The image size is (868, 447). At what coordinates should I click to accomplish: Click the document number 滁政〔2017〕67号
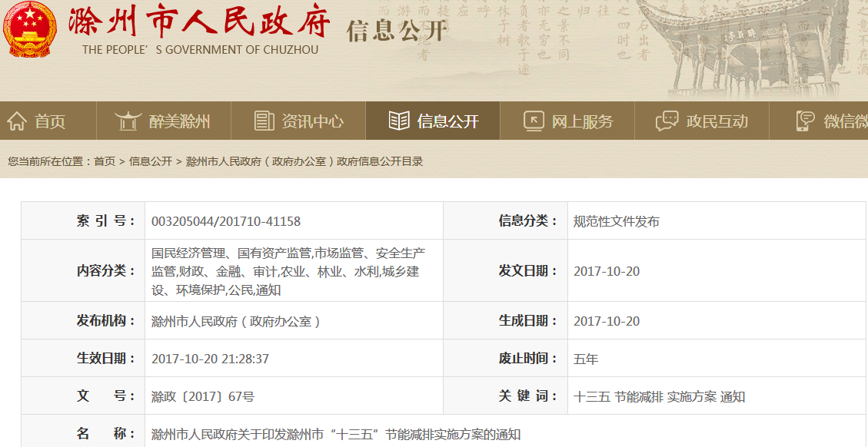[203, 397]
